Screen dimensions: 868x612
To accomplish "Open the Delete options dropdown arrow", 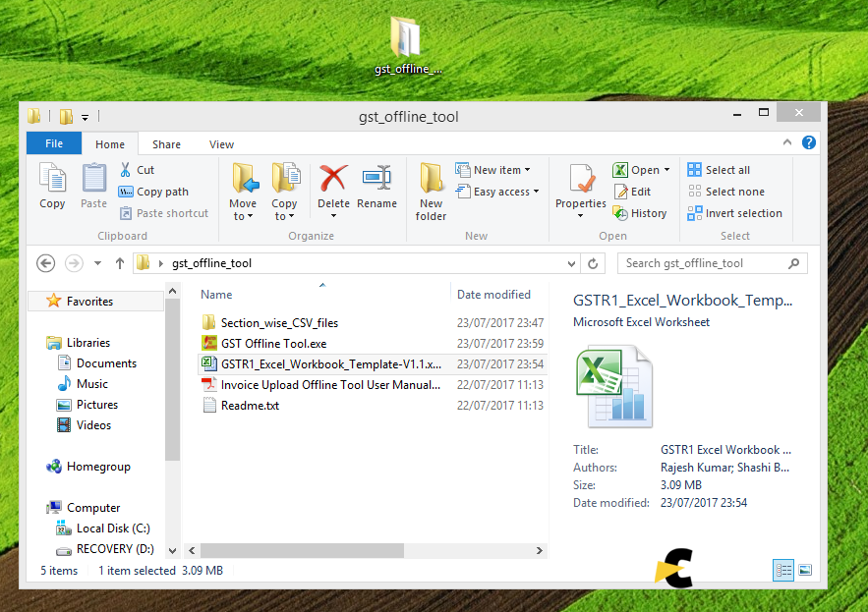I will pos(334,216).
